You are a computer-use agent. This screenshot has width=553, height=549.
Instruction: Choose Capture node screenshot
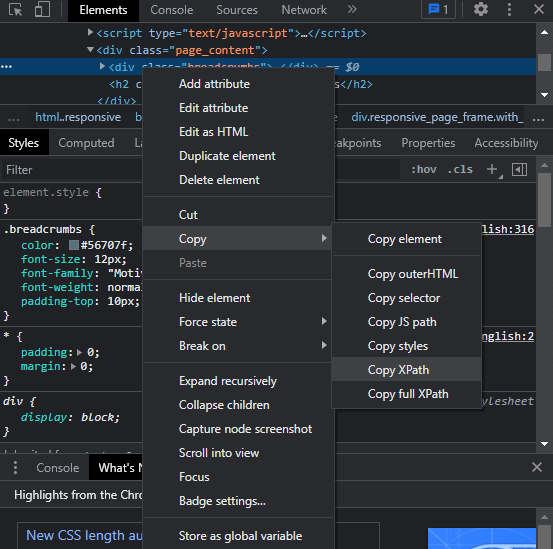coord(238,429)
